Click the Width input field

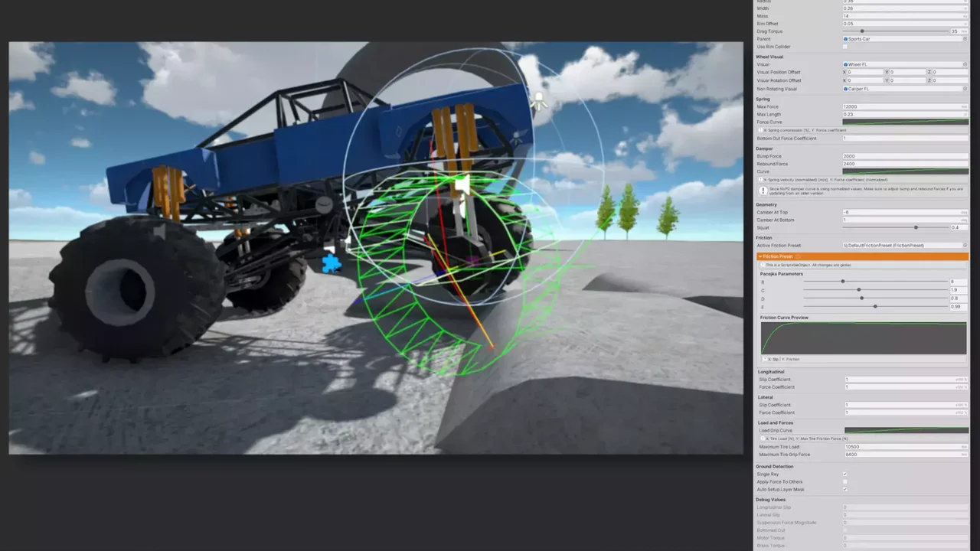click(x=906, y=8)
